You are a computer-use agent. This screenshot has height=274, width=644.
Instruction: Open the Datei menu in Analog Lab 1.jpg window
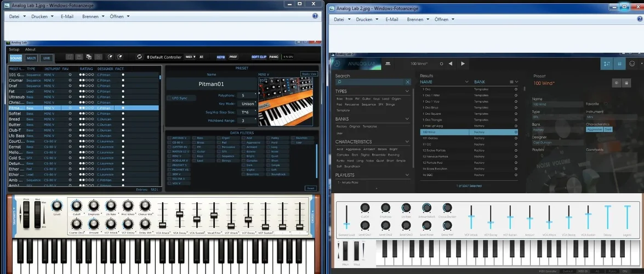point(17,16)
